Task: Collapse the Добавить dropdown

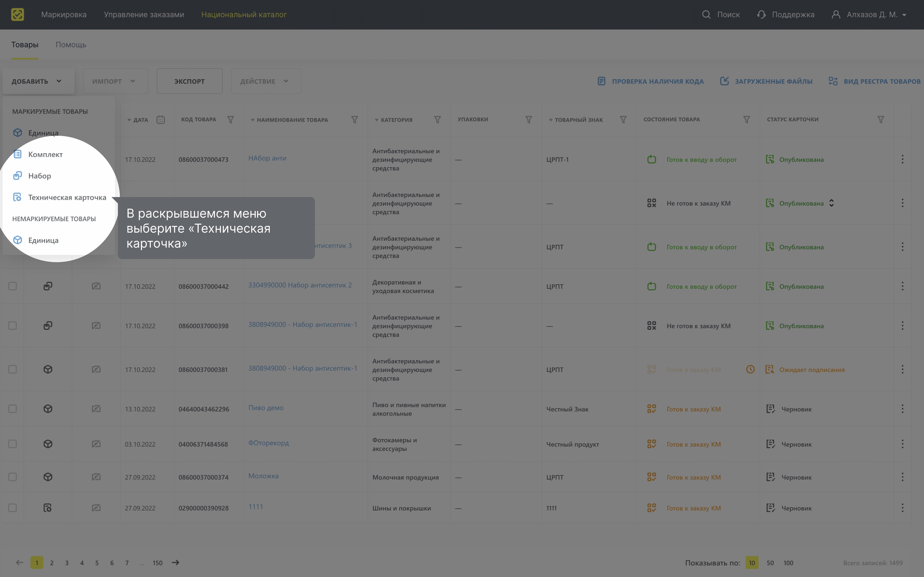Action: [38, 81]
